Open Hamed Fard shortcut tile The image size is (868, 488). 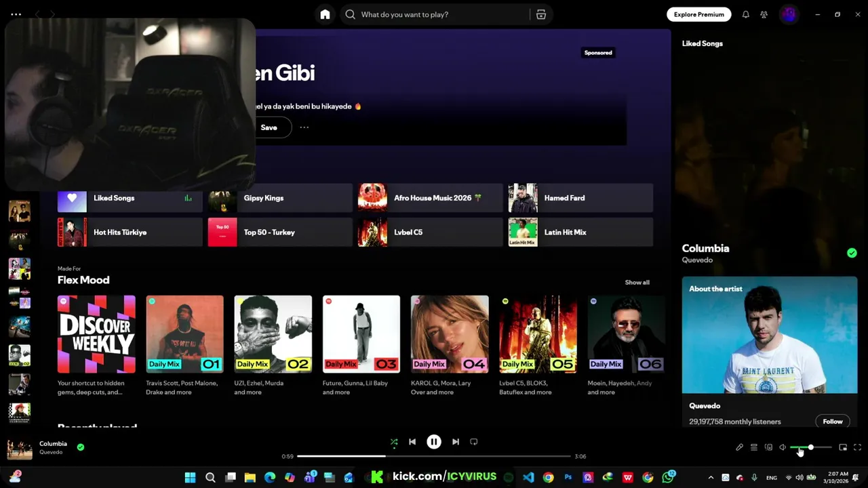coord(580,198)
